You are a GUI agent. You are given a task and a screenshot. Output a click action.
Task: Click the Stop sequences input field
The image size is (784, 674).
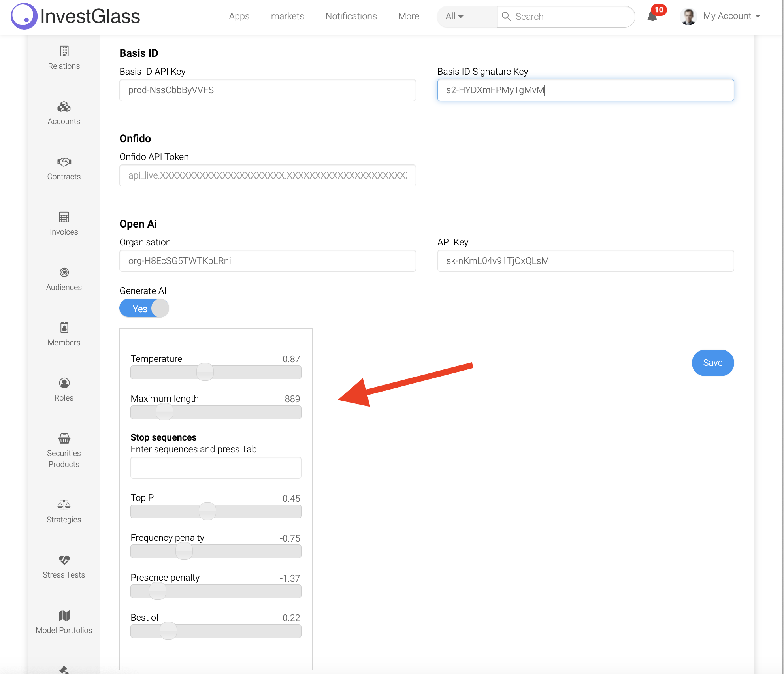(x=216, y=468)
